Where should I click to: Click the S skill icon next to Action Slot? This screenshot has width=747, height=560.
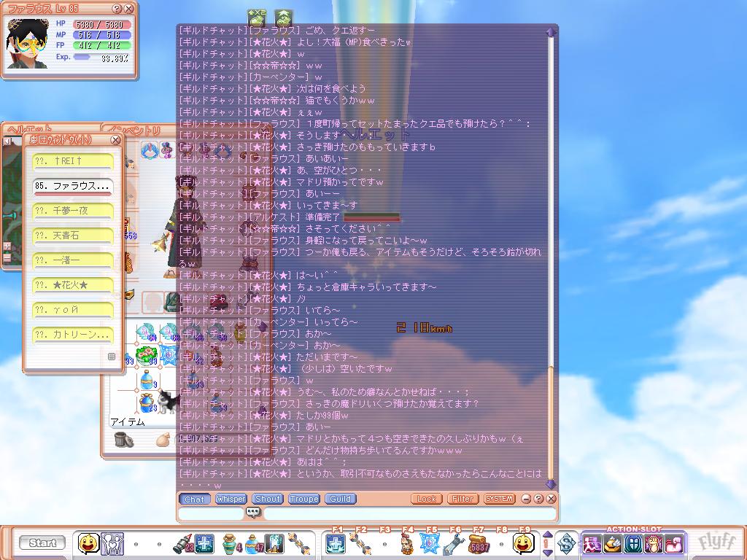click(x=567, y=544)
